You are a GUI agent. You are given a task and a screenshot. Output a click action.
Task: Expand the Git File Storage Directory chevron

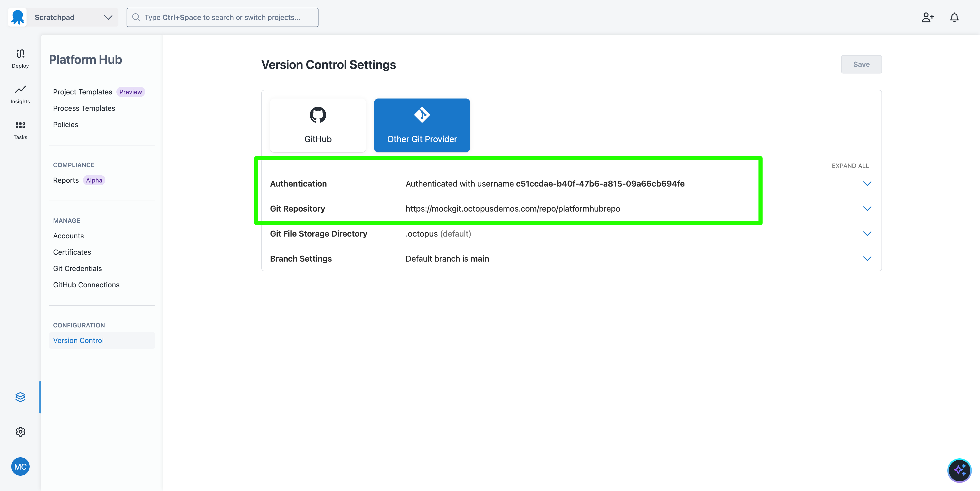[867, 234]
